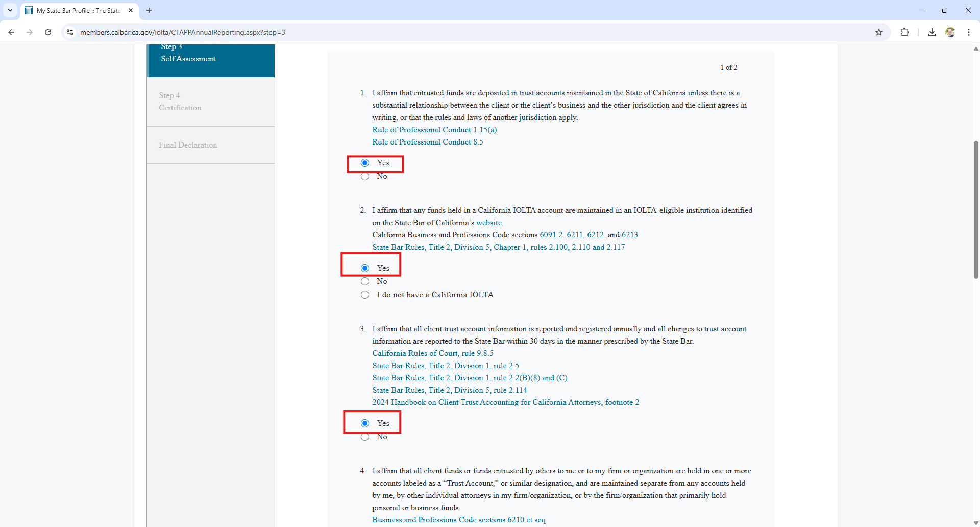
Task: Open Final Declaration step in sidebar
Action: (x=211, y=145)
